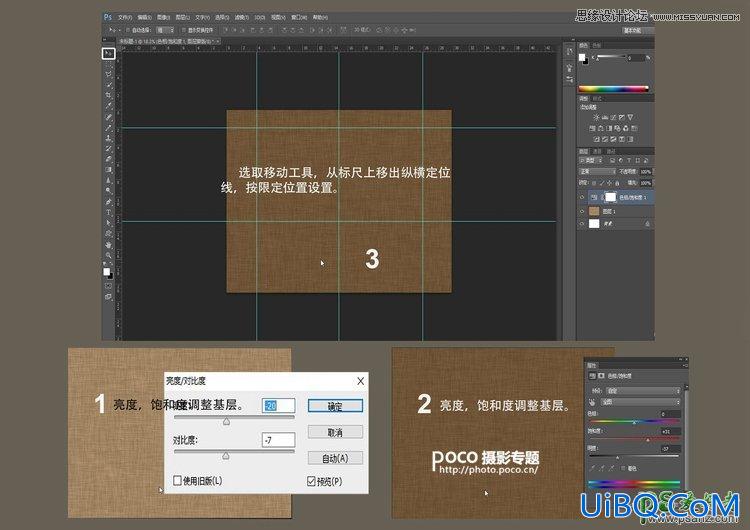
Task: Open the workspace switcher dropdown at top right
Action: coord(638,30)
